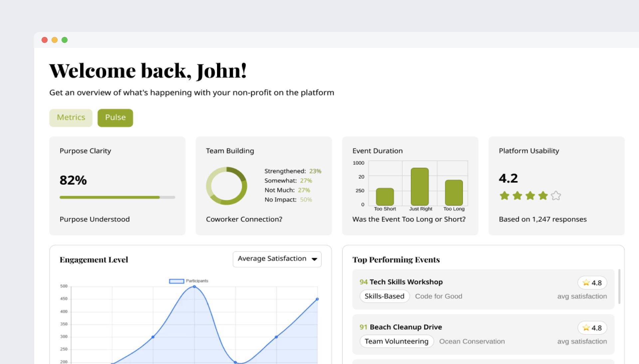
Task: Click the Too Long bar in chart
Action: 454,193
